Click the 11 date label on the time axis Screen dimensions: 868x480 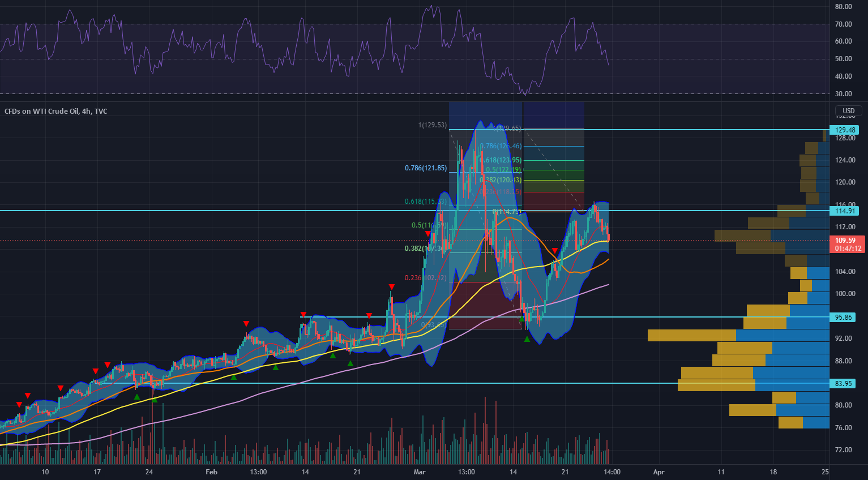(721, 472)
